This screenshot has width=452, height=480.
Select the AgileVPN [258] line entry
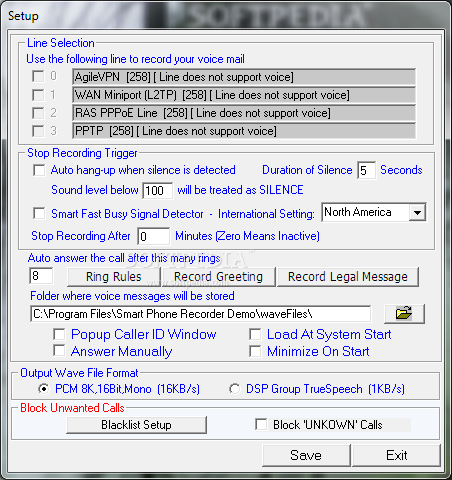244,77
